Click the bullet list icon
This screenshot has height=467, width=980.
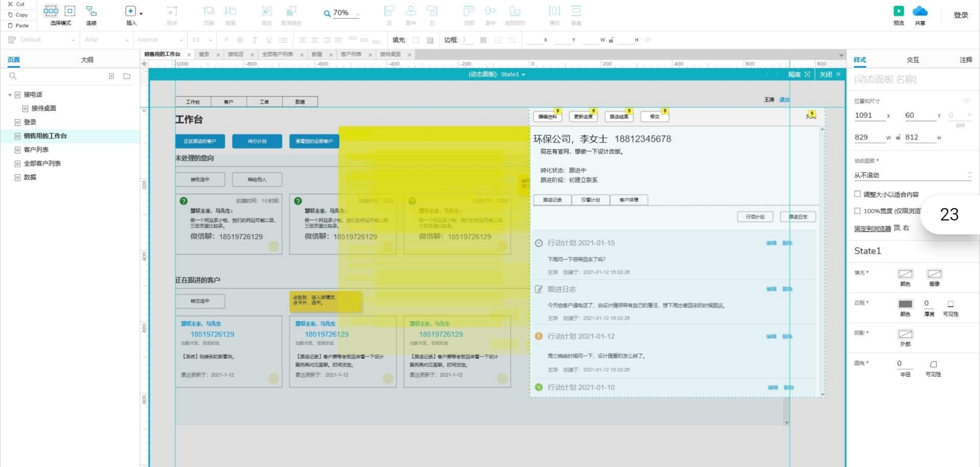(x=283, y=40)
